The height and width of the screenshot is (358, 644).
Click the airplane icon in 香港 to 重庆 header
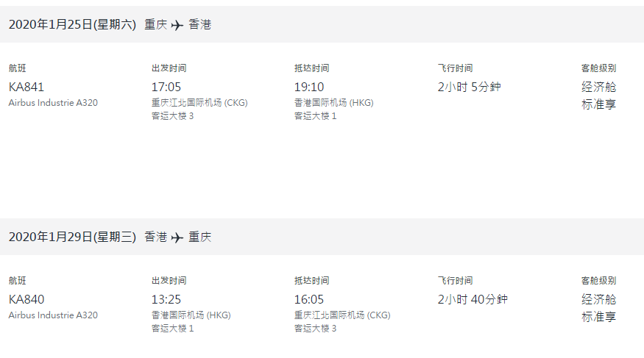point(177,238)
